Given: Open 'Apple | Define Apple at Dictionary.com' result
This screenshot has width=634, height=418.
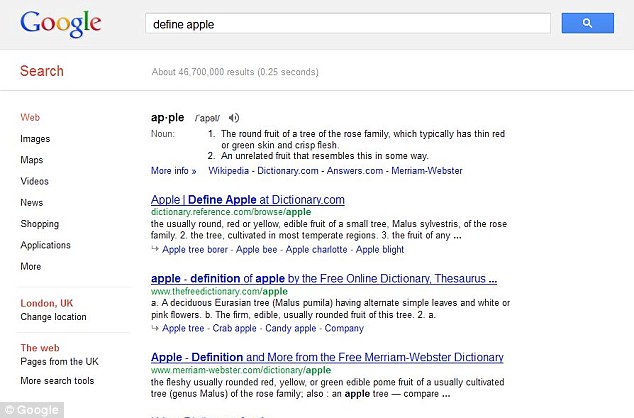Looking at the screenshot, I should point(247,200).
